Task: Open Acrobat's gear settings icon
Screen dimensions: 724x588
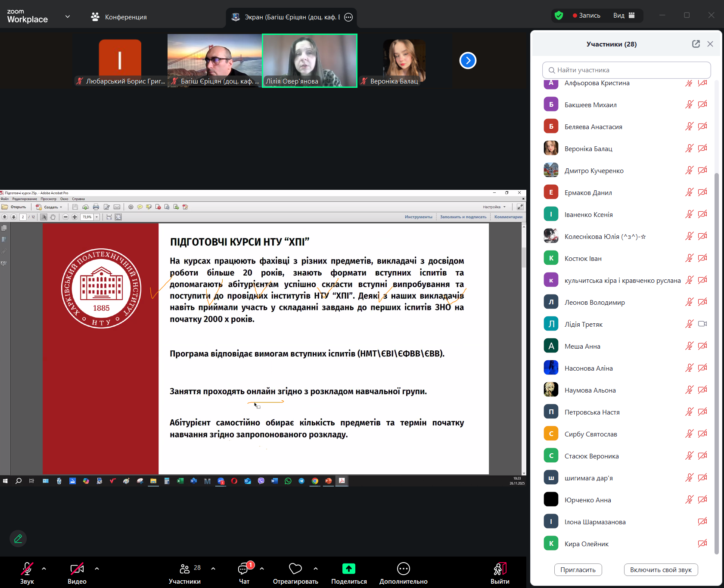Action: click(131, 207)
